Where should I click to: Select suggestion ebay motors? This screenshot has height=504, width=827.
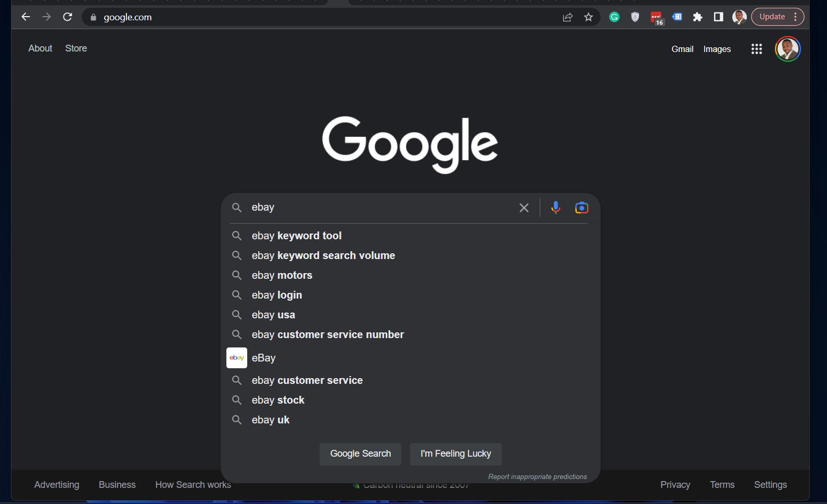point(410,275)
